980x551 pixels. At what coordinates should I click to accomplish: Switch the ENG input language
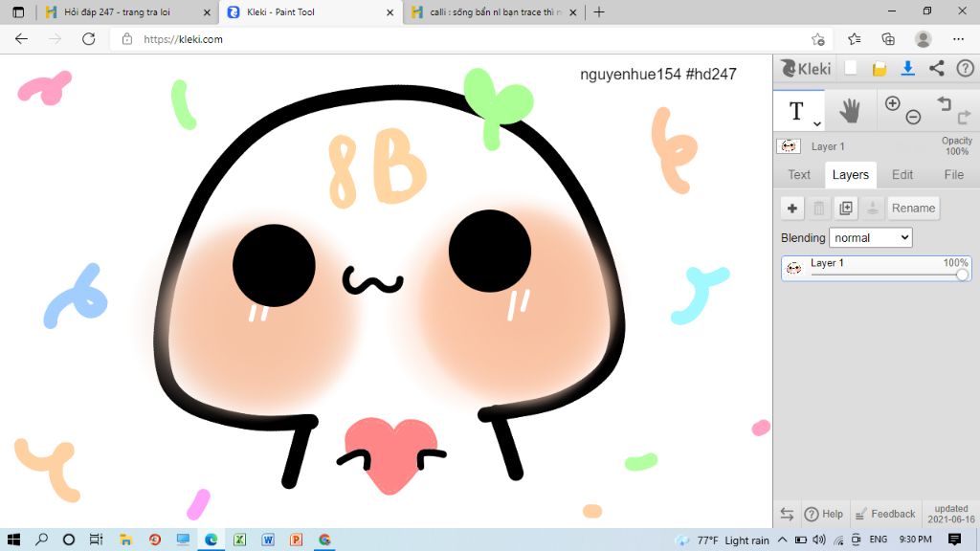pos(879,540)
